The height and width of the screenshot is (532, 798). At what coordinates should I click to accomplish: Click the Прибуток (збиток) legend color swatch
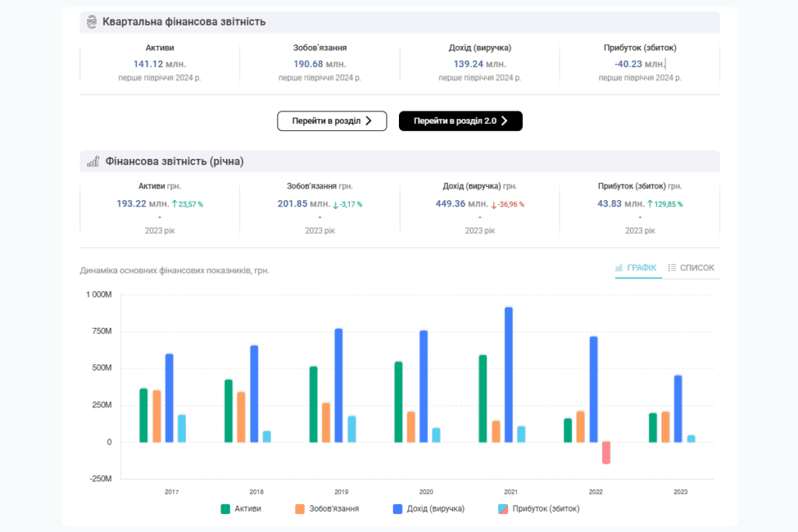[x=502, y=509]
